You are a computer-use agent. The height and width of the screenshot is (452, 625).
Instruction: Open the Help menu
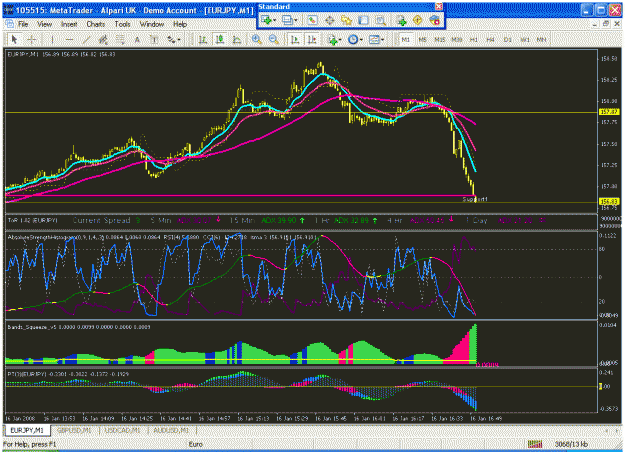(180, 24)
